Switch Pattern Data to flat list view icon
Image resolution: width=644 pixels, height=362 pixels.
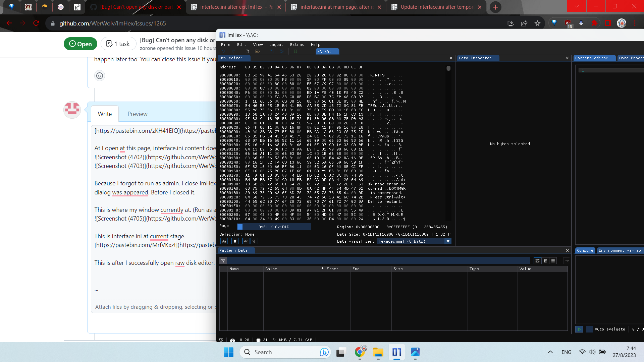553,261
